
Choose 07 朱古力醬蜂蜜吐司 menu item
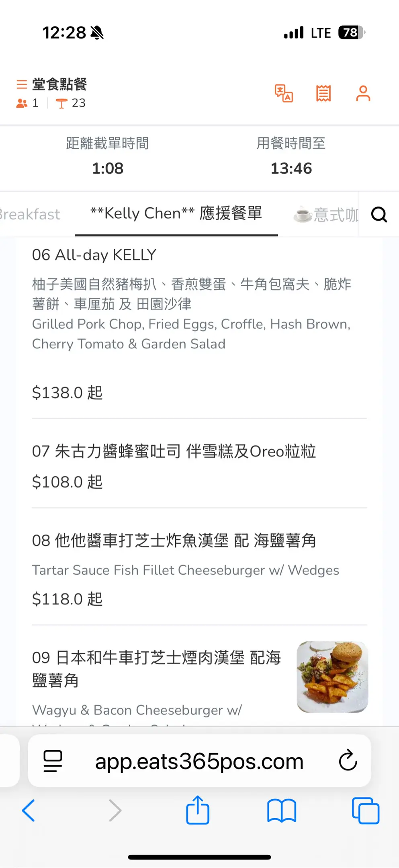point(174,452)
